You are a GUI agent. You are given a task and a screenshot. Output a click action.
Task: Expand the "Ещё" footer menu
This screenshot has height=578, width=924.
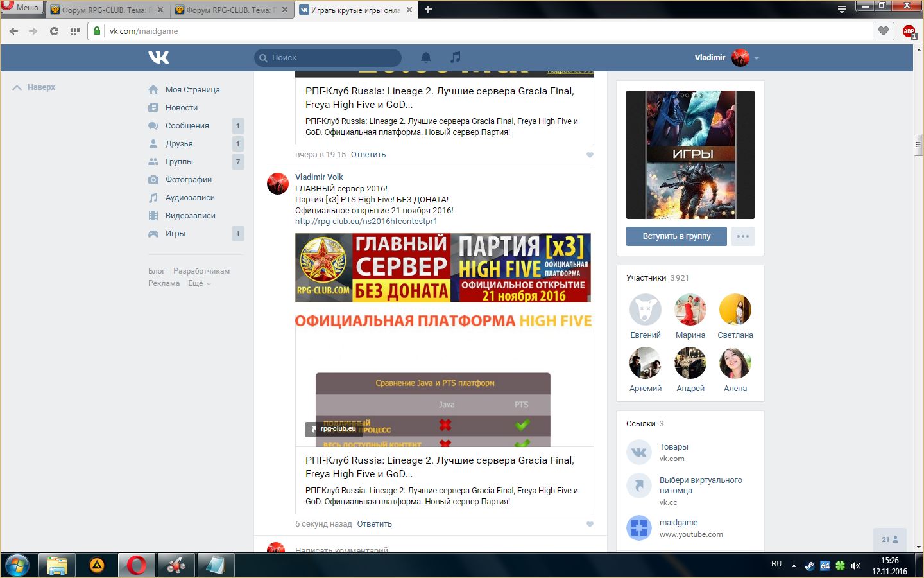point(199,283)
